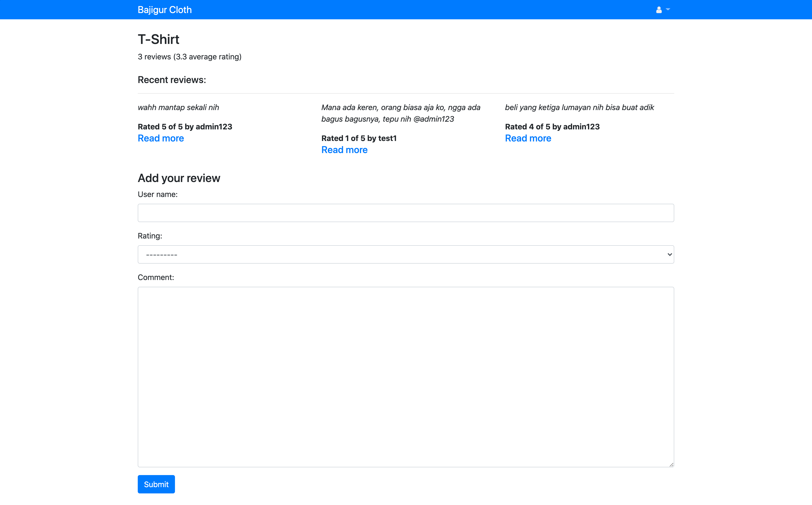812x505 pixels.
Task: Open Read more under test1's review
Action: (x=344, y=150)
